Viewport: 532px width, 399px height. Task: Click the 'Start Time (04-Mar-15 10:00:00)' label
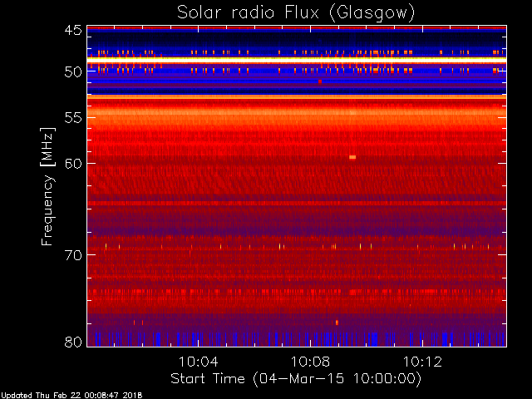[296, 379]
